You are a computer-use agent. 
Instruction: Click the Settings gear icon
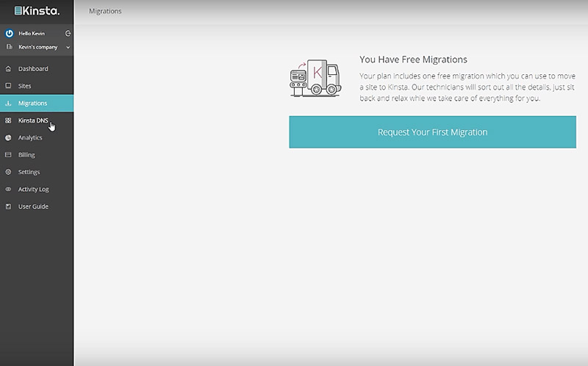click(x=8, y=172)
